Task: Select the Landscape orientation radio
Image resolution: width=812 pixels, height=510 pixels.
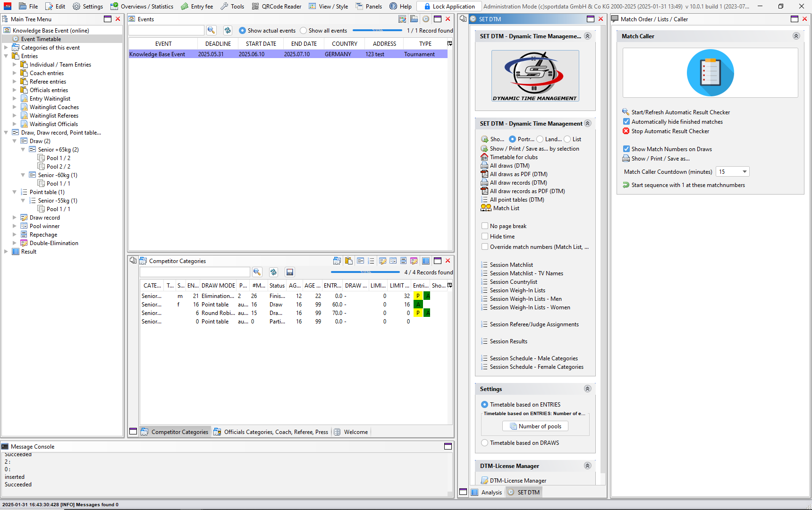Action: [x=540, y=139]
